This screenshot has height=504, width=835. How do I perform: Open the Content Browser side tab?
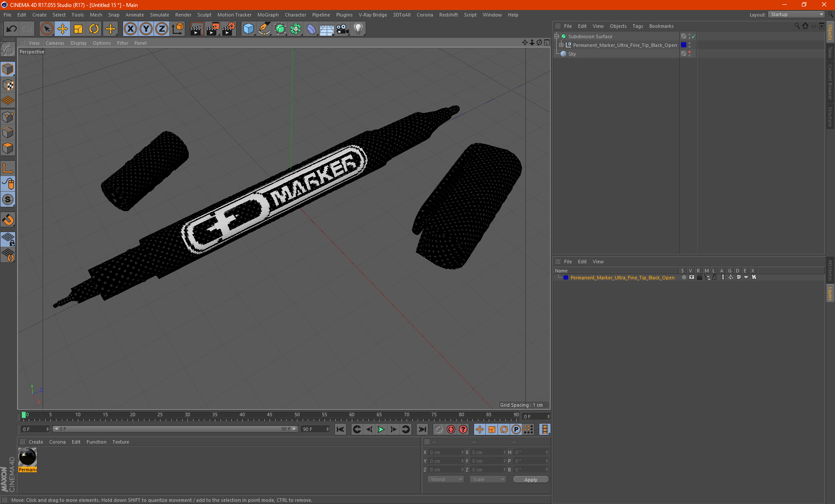[x=830, y=82]
